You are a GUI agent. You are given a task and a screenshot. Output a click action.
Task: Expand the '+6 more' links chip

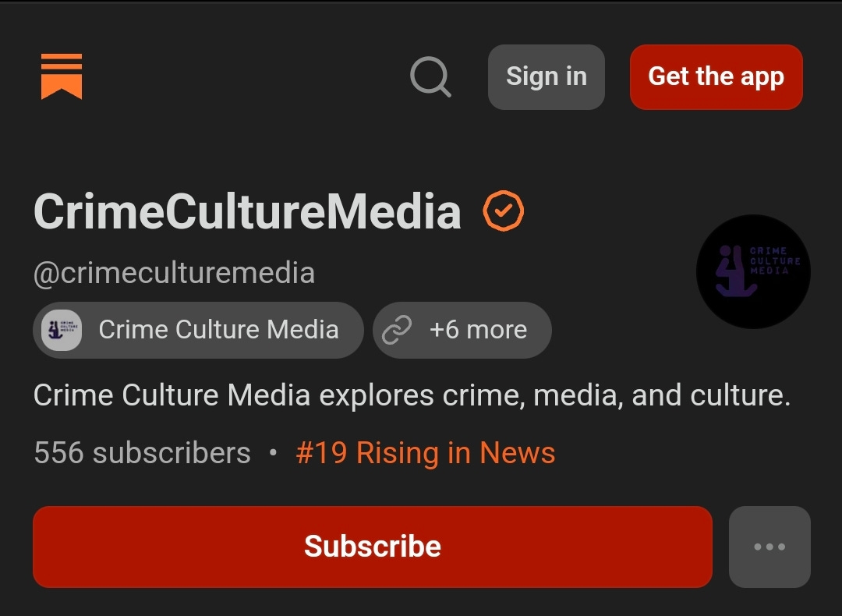[x=462, y=330]
